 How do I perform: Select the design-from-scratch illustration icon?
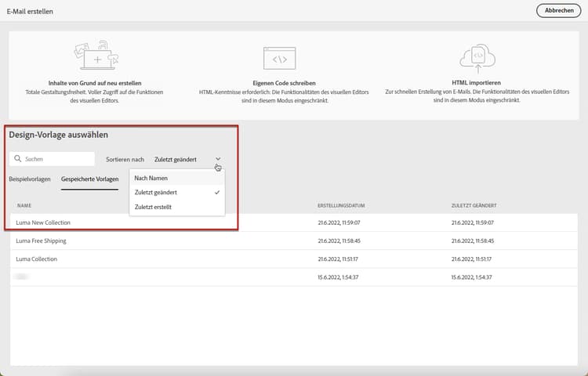[x=96, y=55]
